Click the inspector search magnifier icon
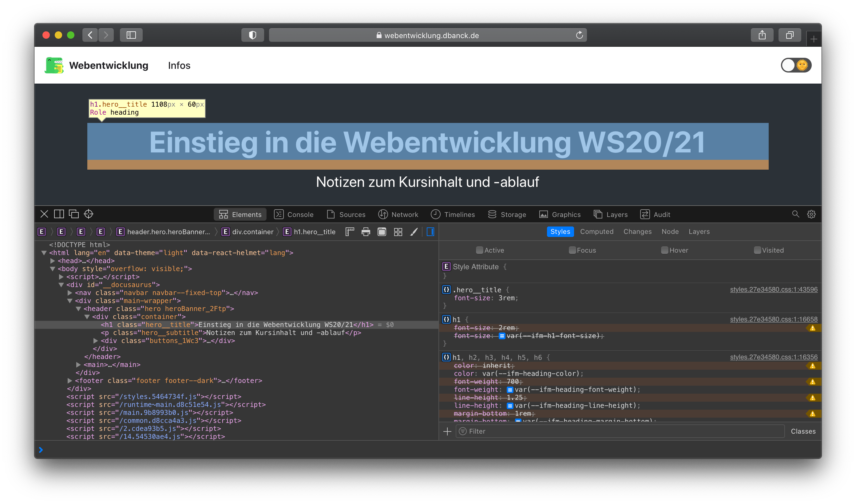Screen dimensions: 856x504 [x=795, y=214]
